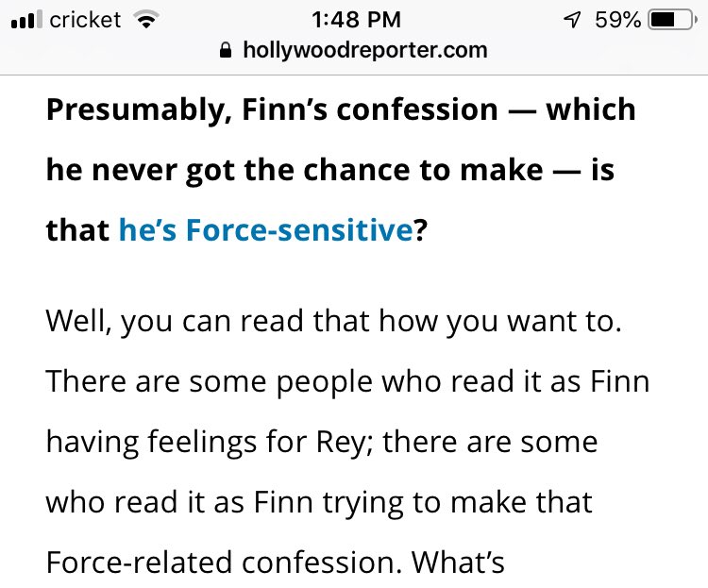The image size is (708, 588).
Task: Tap the bold "Presumably, Finn's confession" line
Action: 271,109
